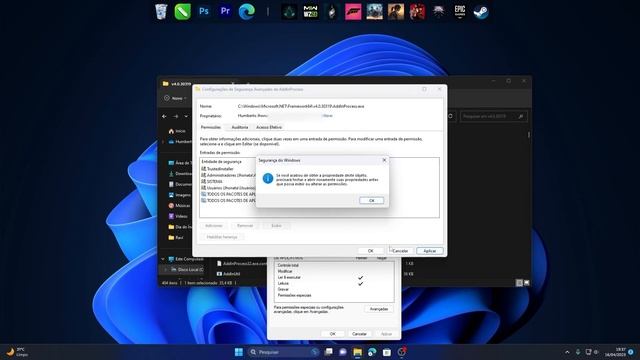Launch Call of Duty MW Warzone icon
The height and width of the screenshot is (360, 640).
(x=311, y=12)
